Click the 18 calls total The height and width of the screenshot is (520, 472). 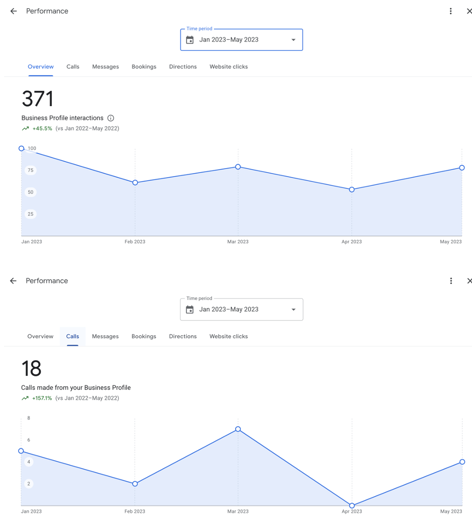(31, 368)
